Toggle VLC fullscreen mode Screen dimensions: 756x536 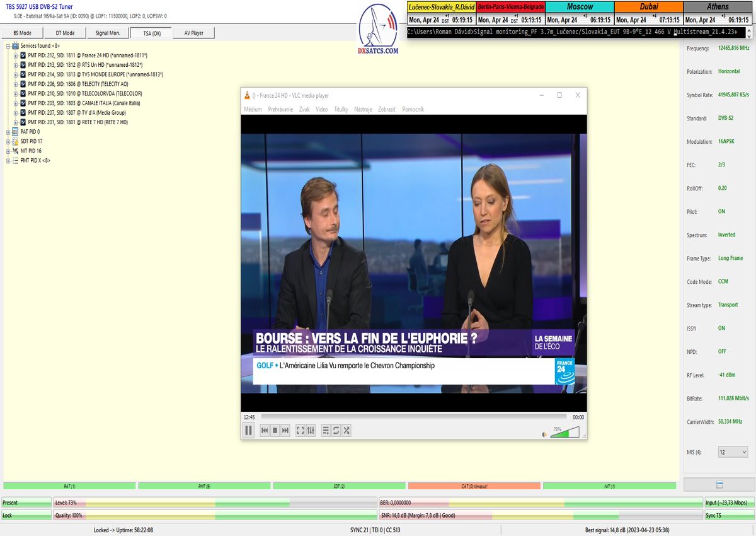pyautogui.click(x=301, y=431)
